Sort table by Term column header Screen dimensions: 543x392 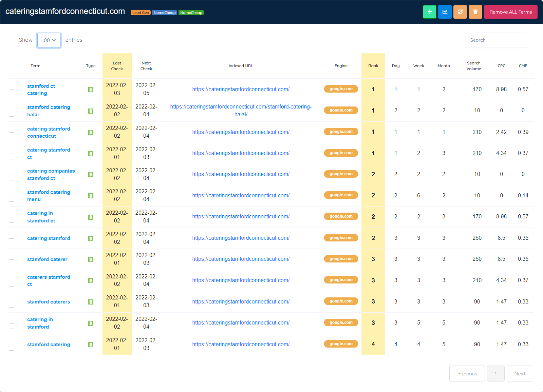point(35,66)
